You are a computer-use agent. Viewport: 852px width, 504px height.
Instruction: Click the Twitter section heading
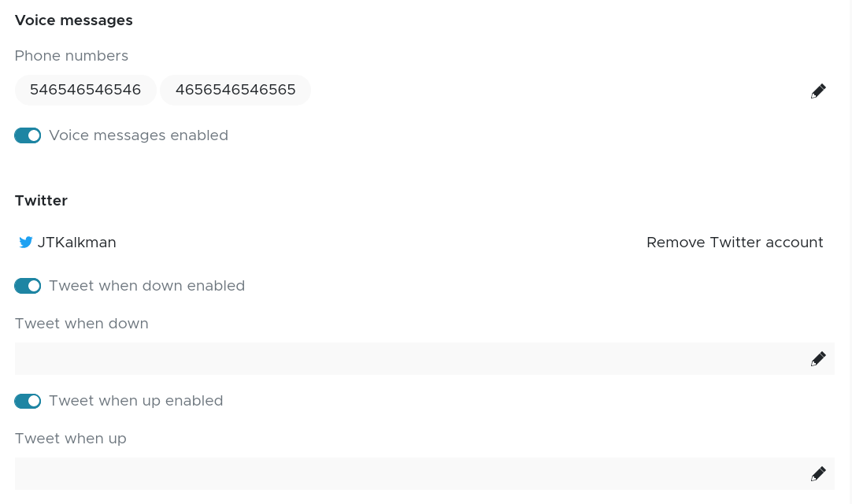41,201
